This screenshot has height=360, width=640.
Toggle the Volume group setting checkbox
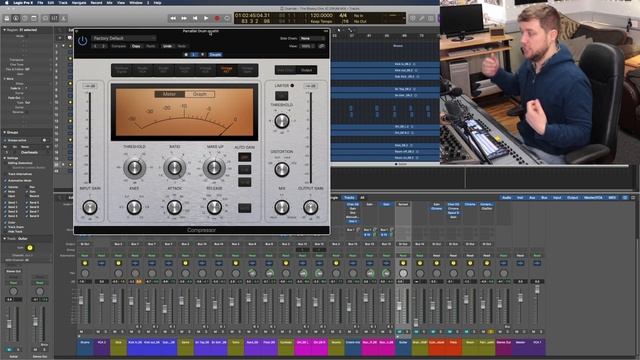pos(5,187)
